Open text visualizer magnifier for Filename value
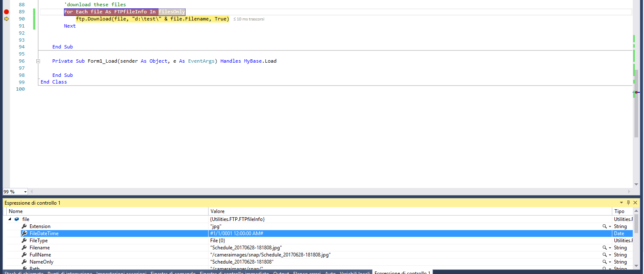 [604, 248]
